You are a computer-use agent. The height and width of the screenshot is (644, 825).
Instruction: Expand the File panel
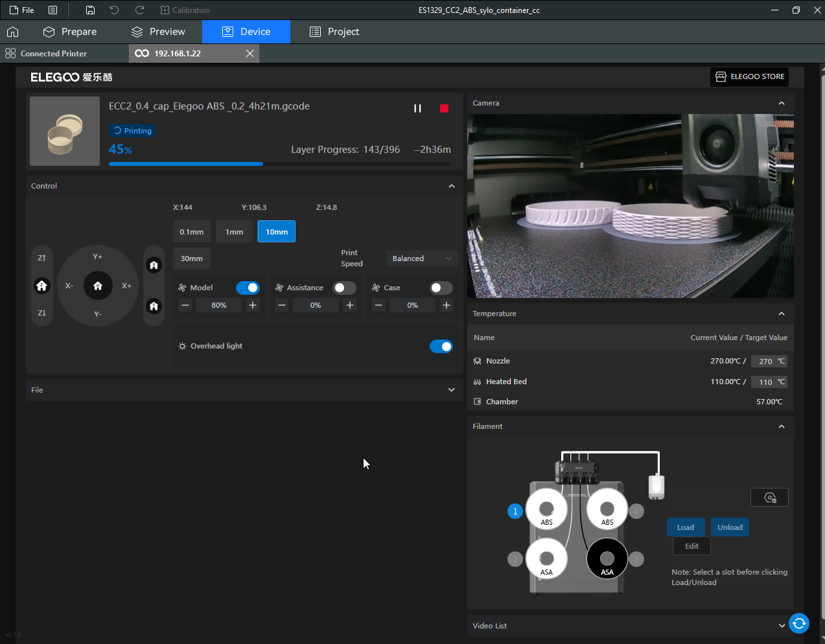click(x=451, y=390)
